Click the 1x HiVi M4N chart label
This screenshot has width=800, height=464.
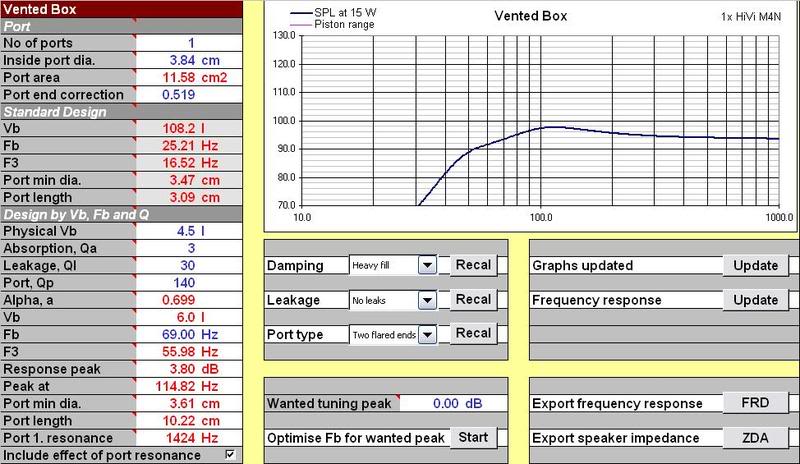click(x=751, y=17)
